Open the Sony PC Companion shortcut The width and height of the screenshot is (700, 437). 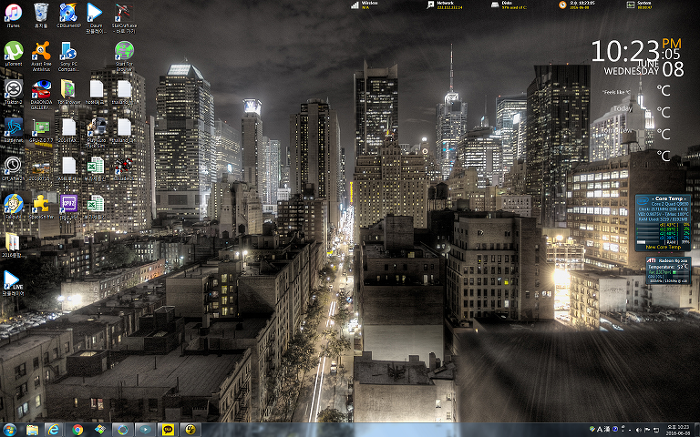(68, 54)
